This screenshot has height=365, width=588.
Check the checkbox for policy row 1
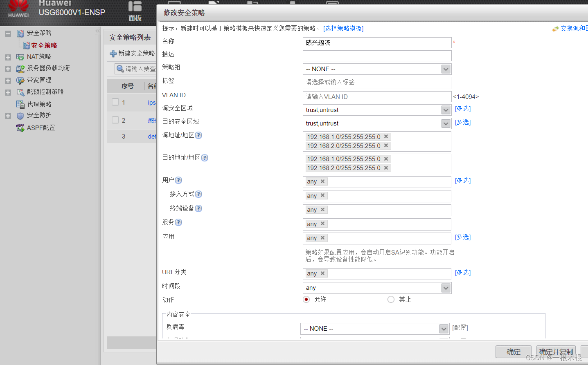tap(115, 102)
